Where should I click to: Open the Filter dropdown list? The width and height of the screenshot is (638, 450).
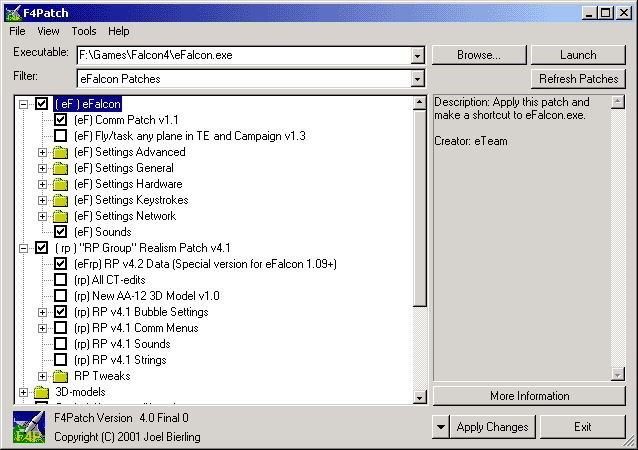pos(416,79)
